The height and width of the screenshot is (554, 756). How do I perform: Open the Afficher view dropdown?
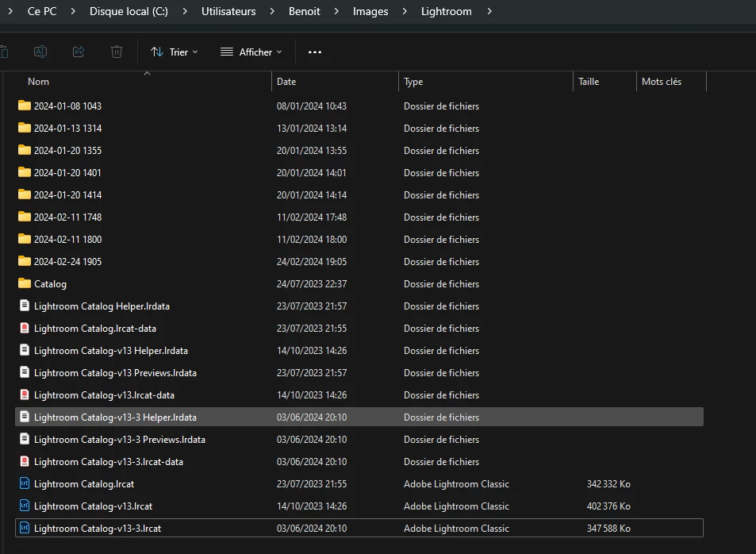click(251, 52)
